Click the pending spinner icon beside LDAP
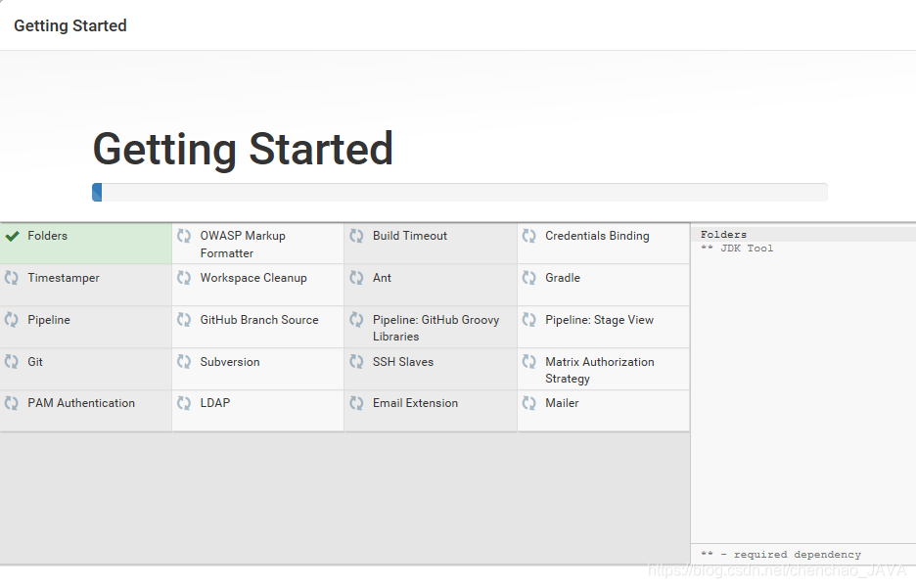The height and width of the screenshot is (588, 916). click(x=184, y=403)
